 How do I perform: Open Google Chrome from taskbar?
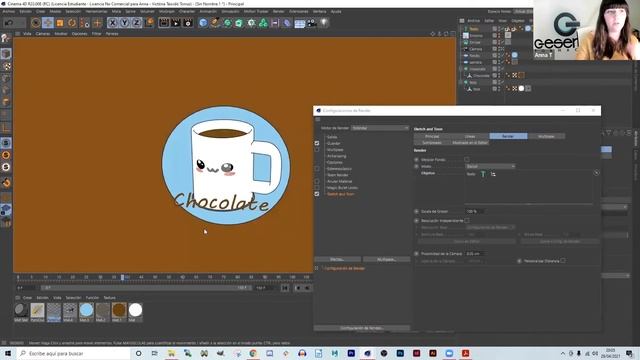253,353
